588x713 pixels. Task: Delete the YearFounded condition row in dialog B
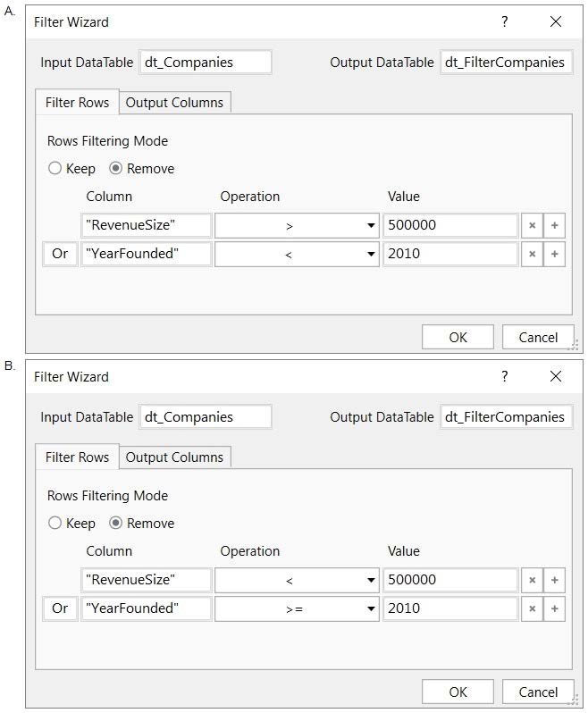click(x=532, y=608)
